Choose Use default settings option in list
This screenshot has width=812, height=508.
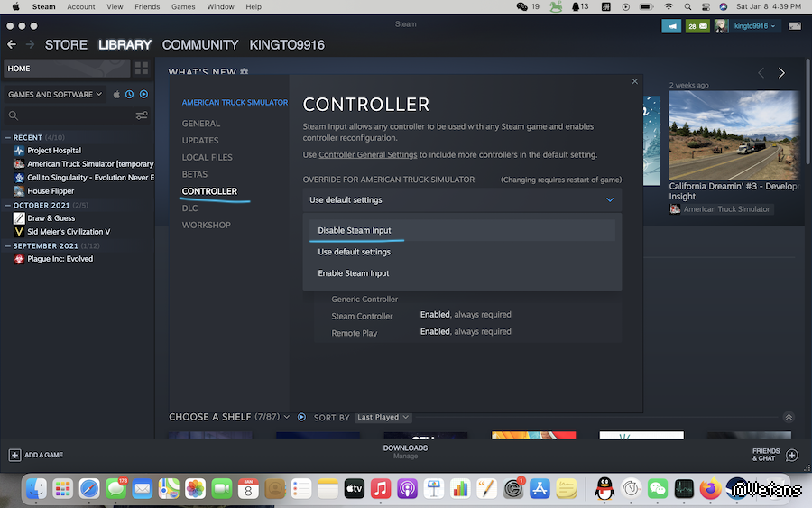click(x=462, y=252)
